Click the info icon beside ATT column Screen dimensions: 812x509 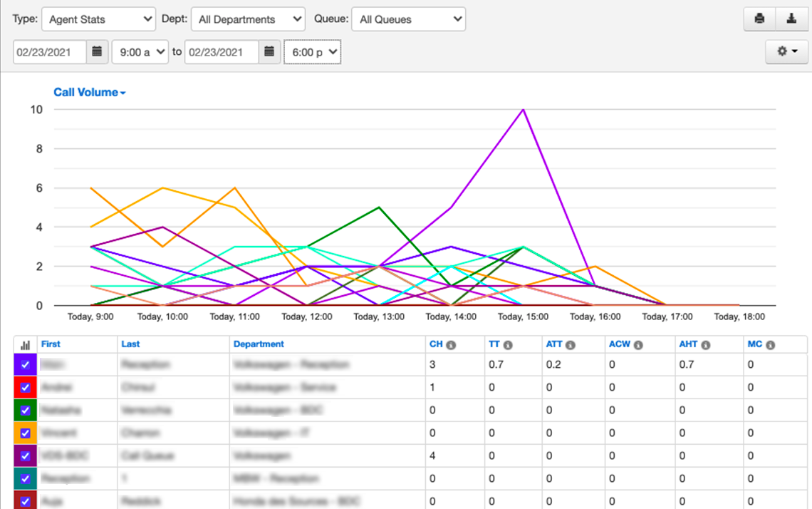(570, 345)
